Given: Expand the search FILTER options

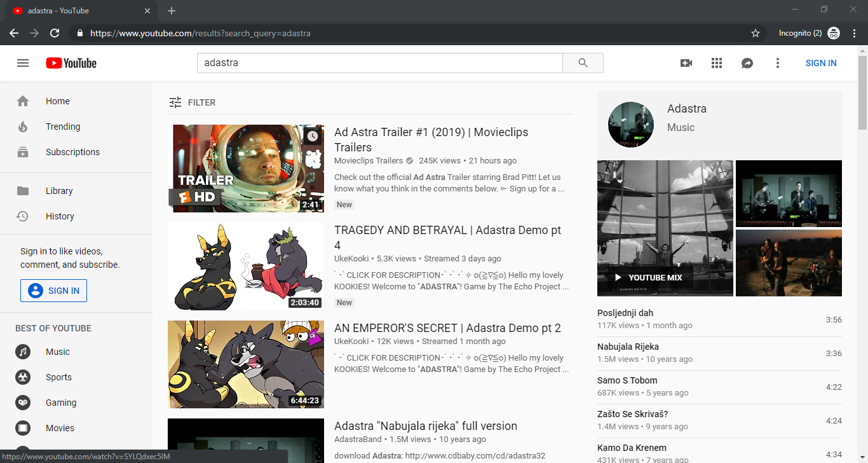Looking at the screenshot, I should 193,102.
